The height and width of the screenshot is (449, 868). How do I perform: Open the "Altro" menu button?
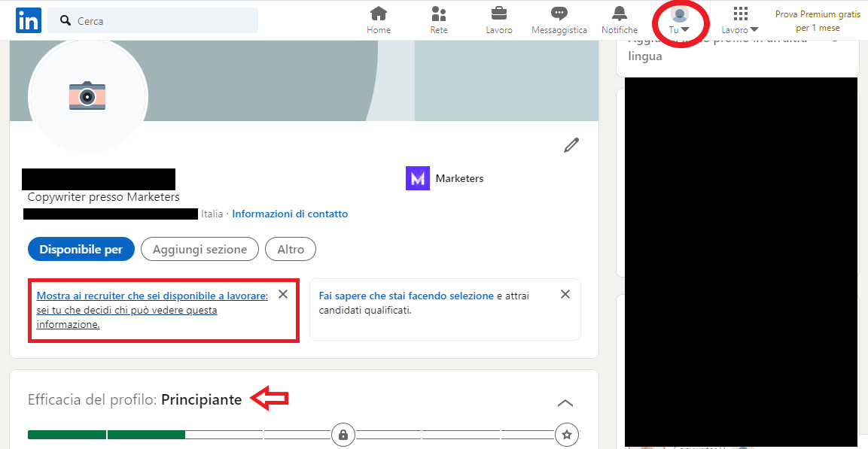(290, 249)
